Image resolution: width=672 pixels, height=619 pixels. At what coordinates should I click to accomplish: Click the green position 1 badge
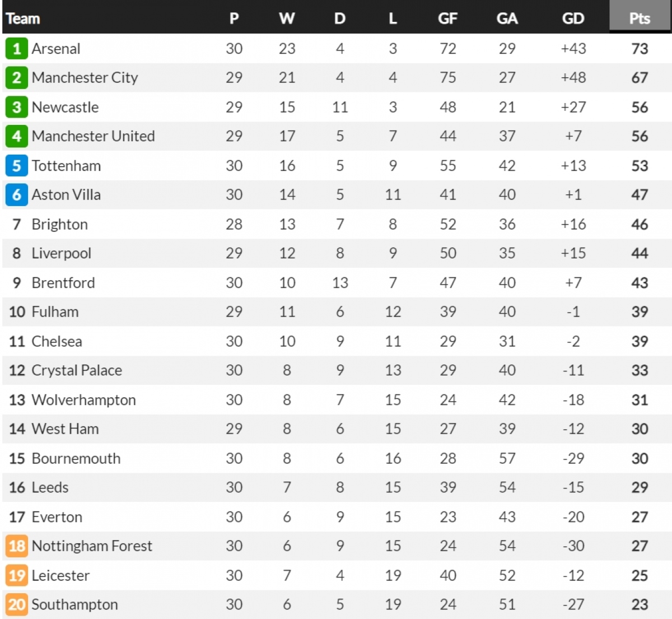(x=16, y=49)
